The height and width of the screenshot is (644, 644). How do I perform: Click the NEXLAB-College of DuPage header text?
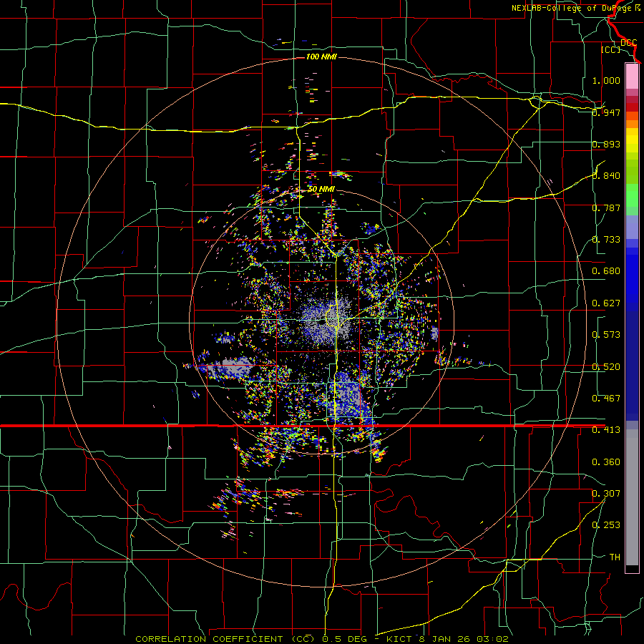pos(573,8)
